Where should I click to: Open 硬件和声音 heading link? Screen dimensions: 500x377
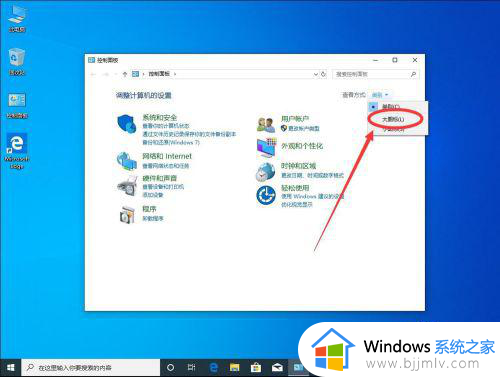(160, 178)
